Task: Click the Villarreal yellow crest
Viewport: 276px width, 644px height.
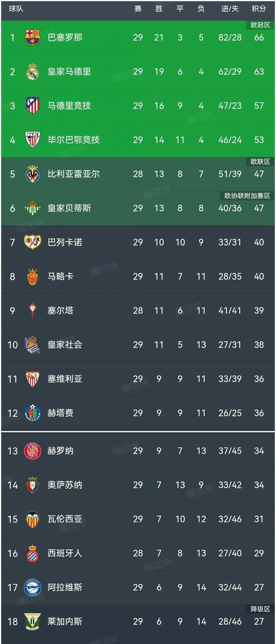Action: tap(32, 174)
